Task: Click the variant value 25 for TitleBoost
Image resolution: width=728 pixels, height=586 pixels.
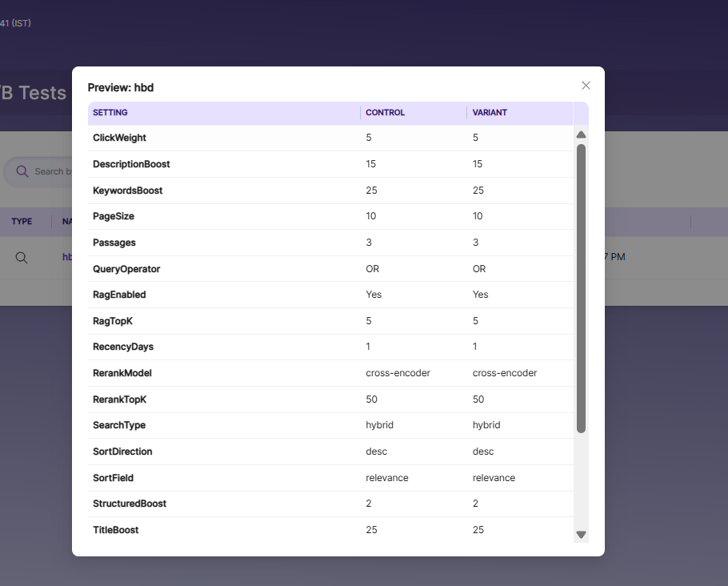Action: tap(478, 530)
